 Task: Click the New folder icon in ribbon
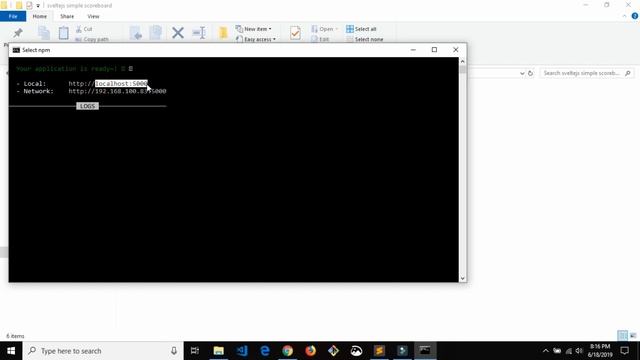point(223,33)
